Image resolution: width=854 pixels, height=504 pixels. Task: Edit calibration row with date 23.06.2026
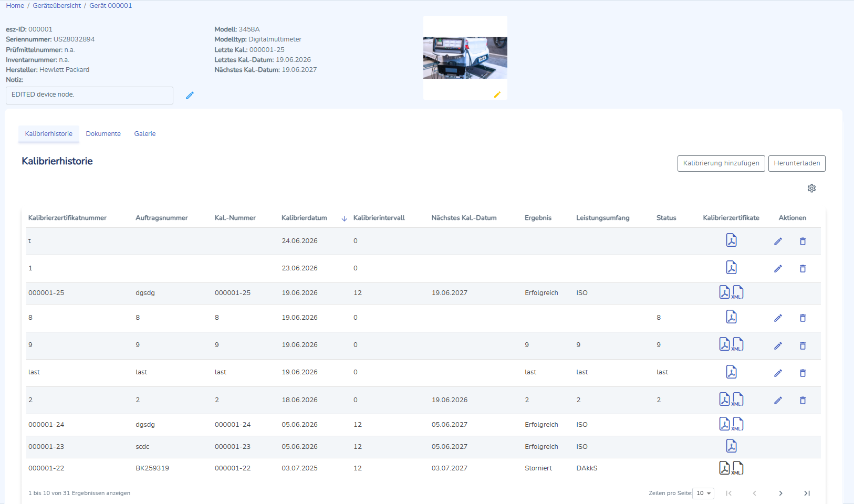(x=778, y=269)
